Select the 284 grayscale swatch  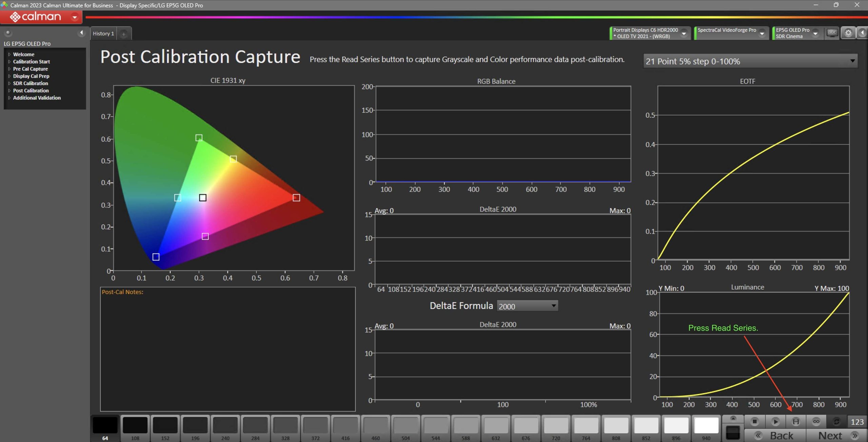tap(255, 428)
